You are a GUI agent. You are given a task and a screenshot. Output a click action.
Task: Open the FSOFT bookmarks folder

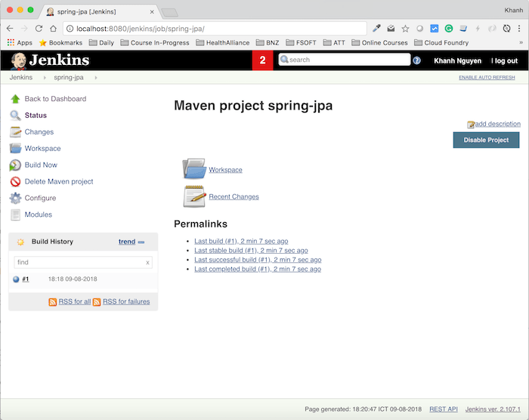pyautogui.click(x=301, y=42)
